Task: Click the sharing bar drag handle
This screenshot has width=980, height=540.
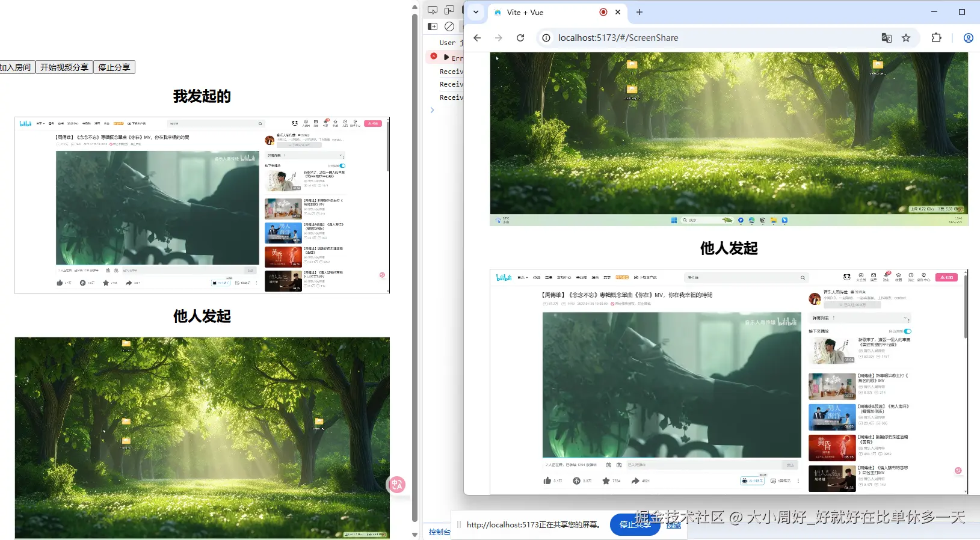Action: pyautogui.click(x=459, y=524)
